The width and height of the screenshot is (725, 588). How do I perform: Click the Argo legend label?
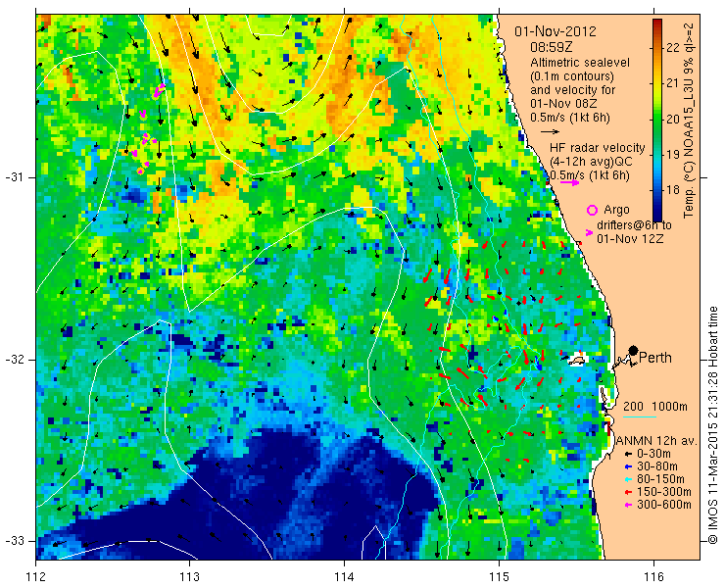point(616,210)
